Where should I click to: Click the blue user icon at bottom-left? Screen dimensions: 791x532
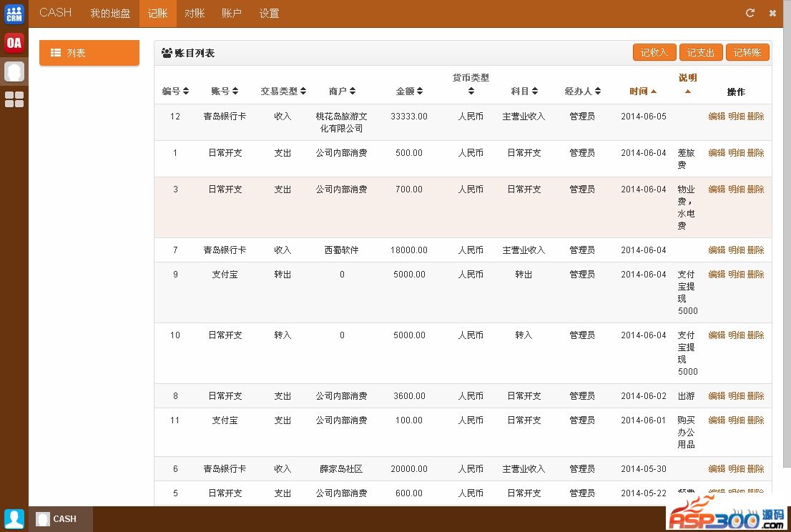(14, 518)
